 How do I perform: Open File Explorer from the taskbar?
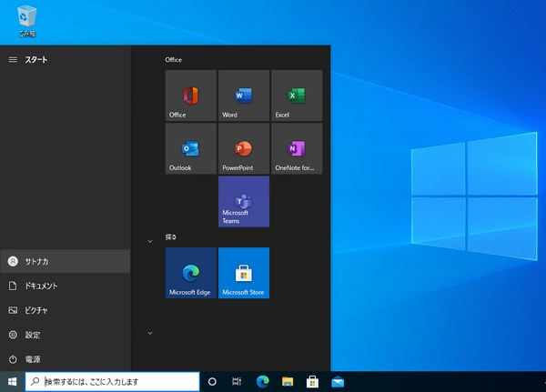288,382
